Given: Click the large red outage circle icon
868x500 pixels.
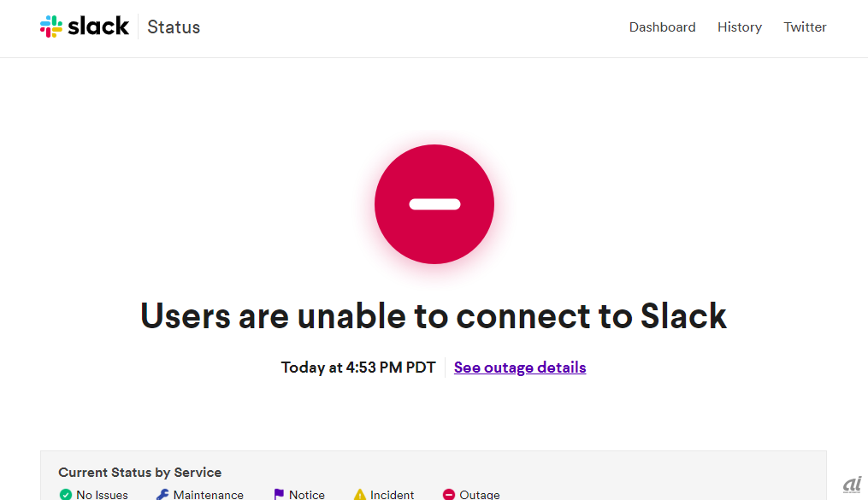Looking at the screenshot, I should (434, 204).
